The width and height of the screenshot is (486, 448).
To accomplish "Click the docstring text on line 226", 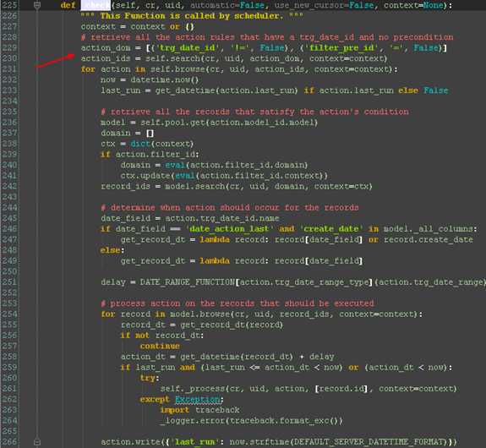I will [x=192, y=16].
